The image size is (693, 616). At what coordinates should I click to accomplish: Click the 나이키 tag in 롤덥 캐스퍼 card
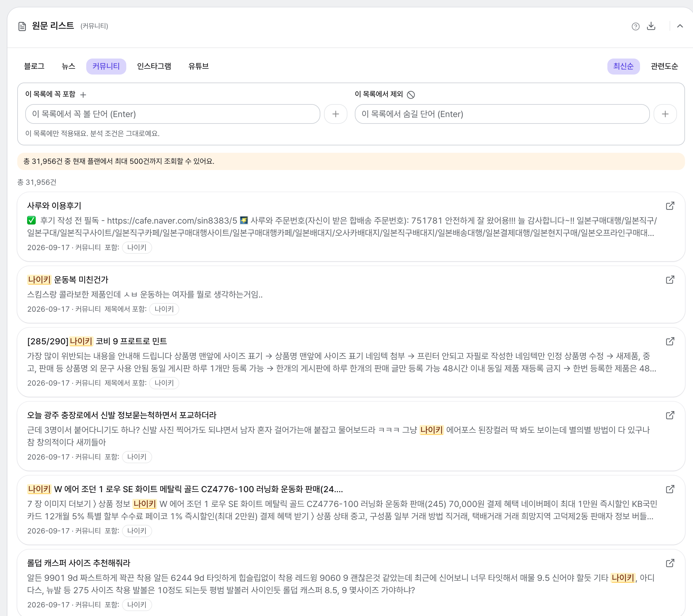[137, 605]
